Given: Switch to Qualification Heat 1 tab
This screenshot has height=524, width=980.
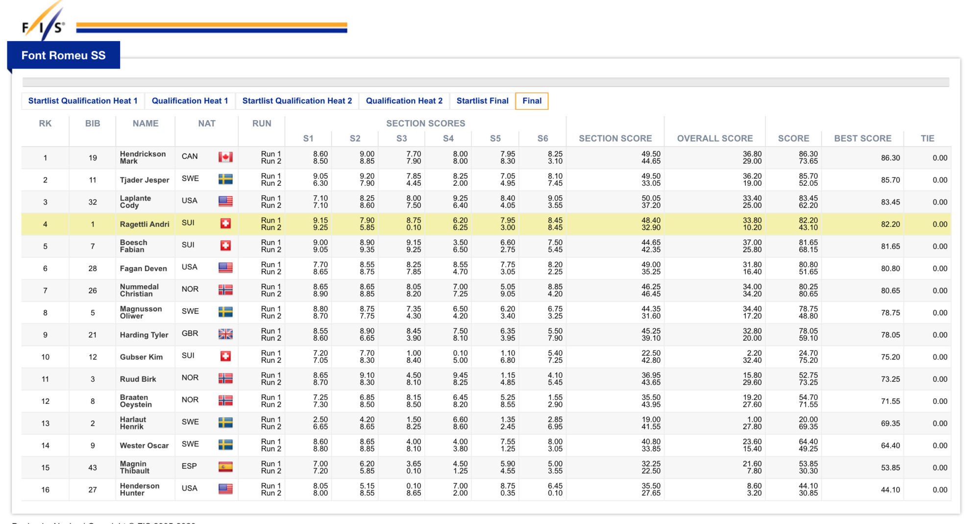Looking at the screenshot, I should pos(190,101).
